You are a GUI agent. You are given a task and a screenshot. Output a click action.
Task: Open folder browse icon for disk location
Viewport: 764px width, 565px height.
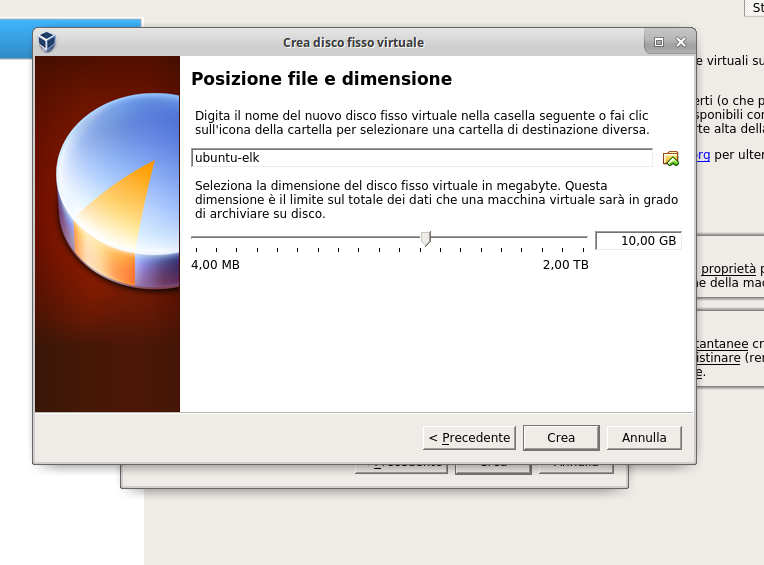click(x=670, y=158)
